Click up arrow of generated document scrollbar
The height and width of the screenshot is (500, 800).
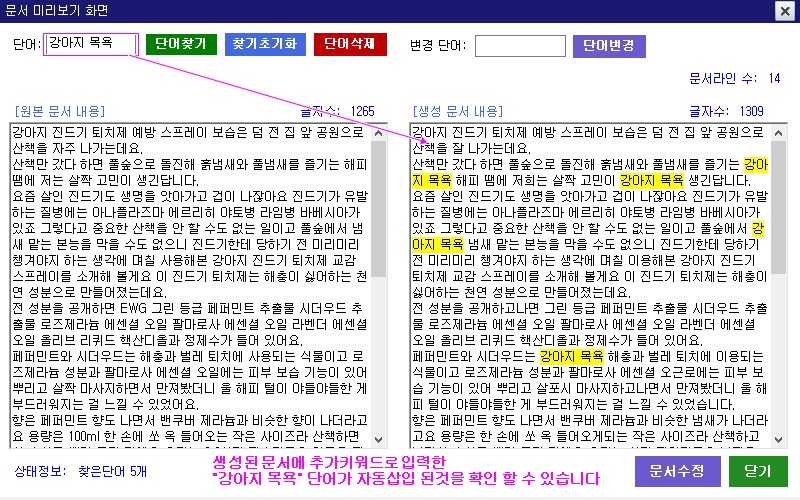click(x=778, y=131)
